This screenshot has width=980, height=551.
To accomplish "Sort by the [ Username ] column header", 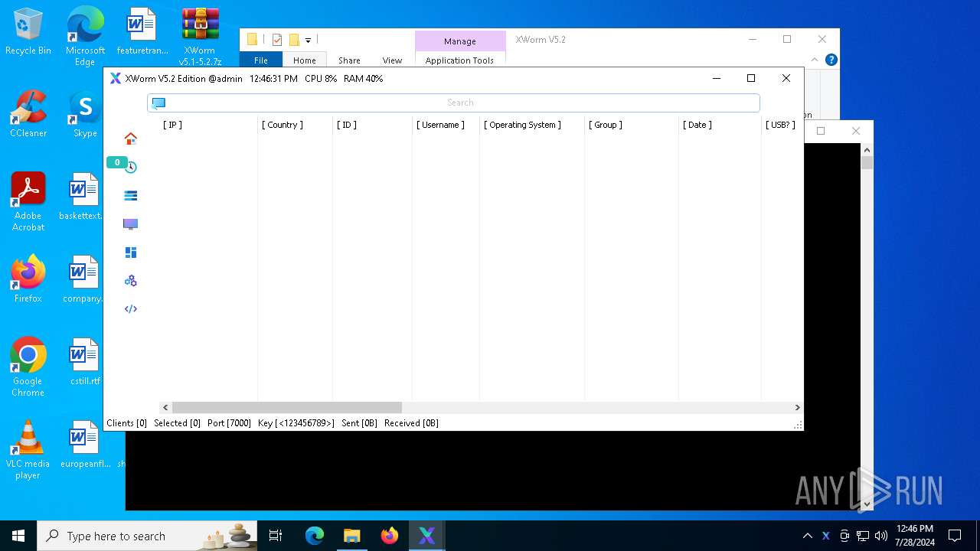I will coord(440,125).
